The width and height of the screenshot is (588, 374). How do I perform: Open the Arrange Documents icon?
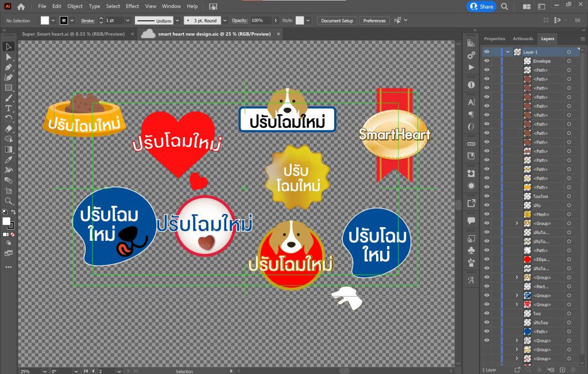(527, 6)
